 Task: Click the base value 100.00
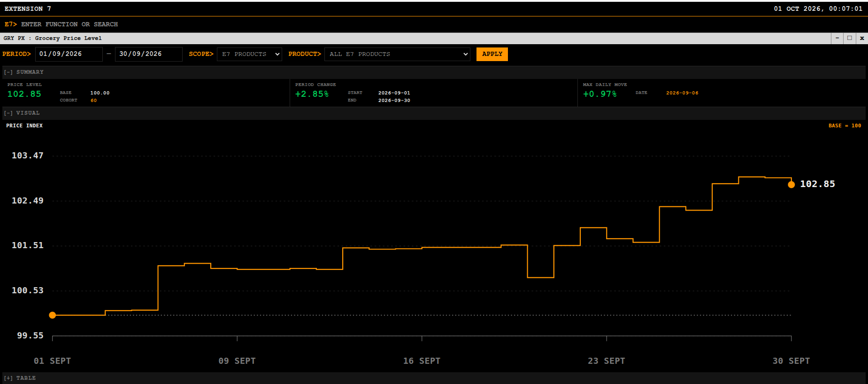point(100,93)
